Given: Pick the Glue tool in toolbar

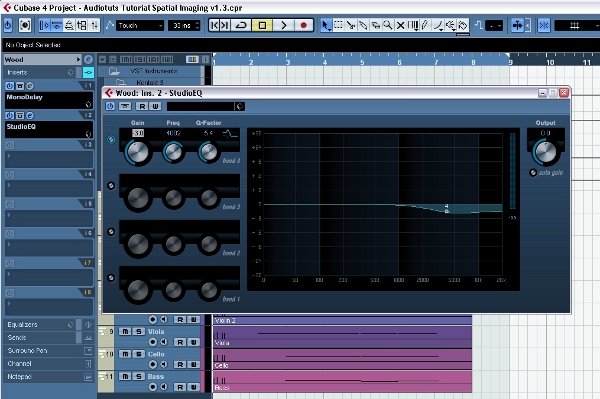Looking at the screenshot, I should (363, 26).
